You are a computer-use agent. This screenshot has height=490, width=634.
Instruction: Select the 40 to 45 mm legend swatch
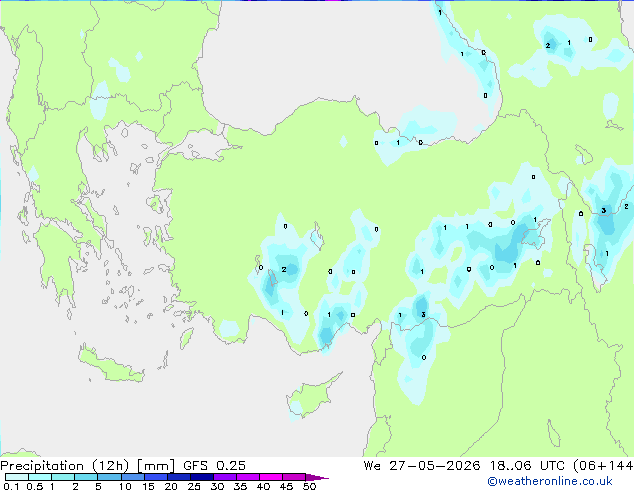click(x=271, y=477)
